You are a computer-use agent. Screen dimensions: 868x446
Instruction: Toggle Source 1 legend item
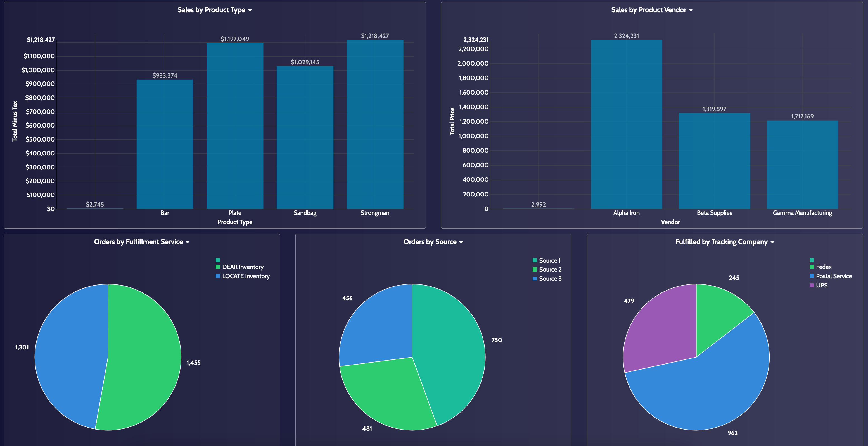pos(549,260)
